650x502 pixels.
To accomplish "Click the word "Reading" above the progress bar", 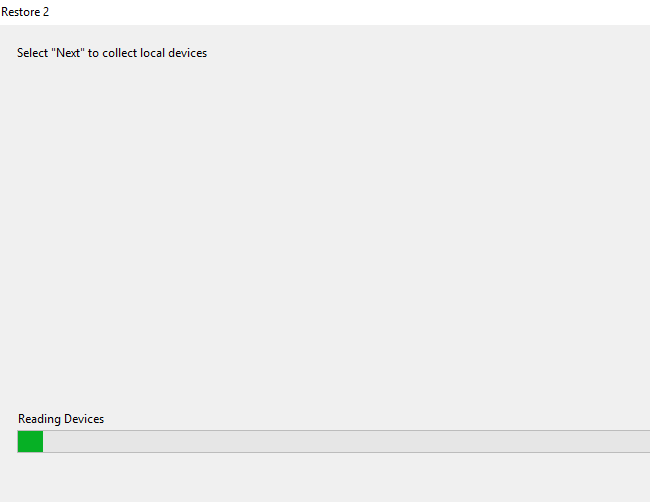I will coord(39,419).
